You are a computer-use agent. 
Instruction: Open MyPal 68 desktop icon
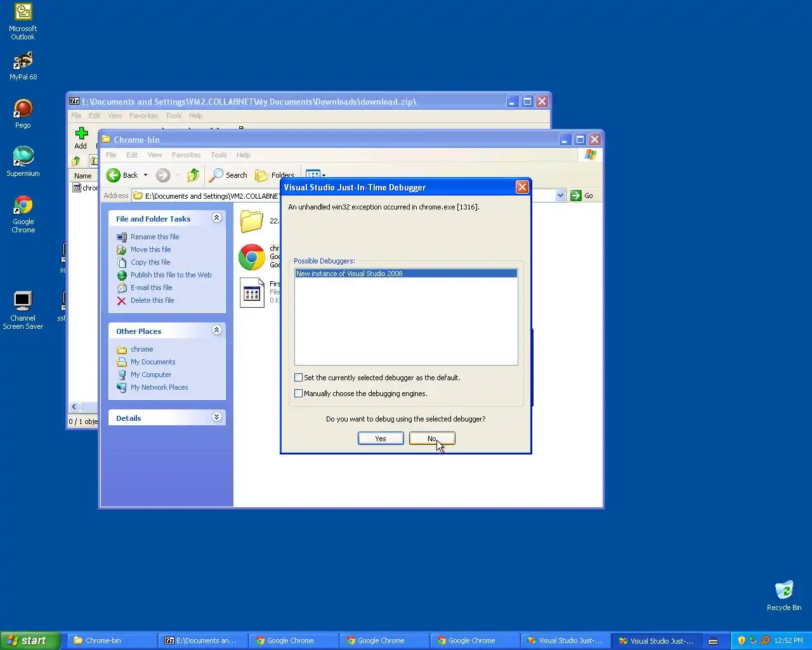[23, 66]
